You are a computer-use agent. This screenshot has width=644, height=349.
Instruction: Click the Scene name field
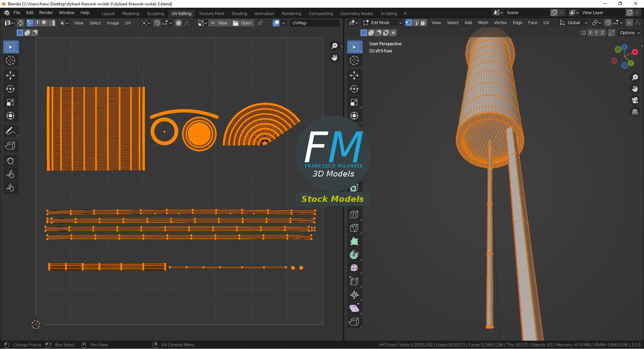(527, 12)
